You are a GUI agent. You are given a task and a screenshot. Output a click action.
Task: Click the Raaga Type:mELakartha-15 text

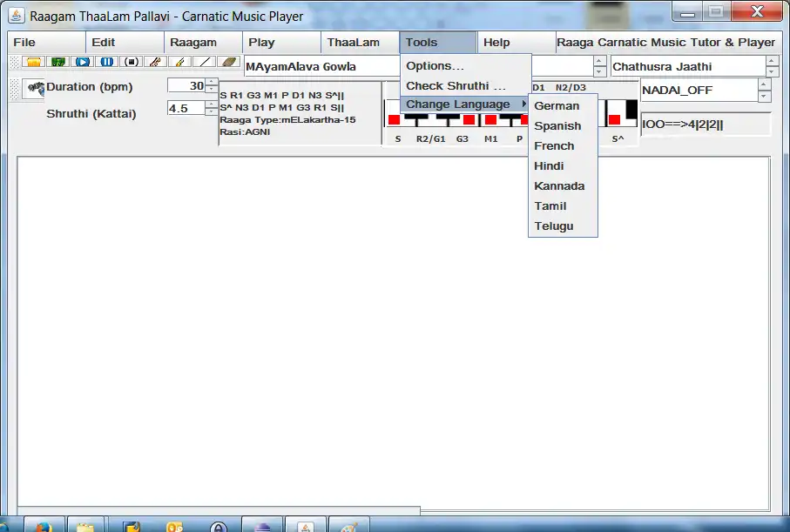click(287, 120)
